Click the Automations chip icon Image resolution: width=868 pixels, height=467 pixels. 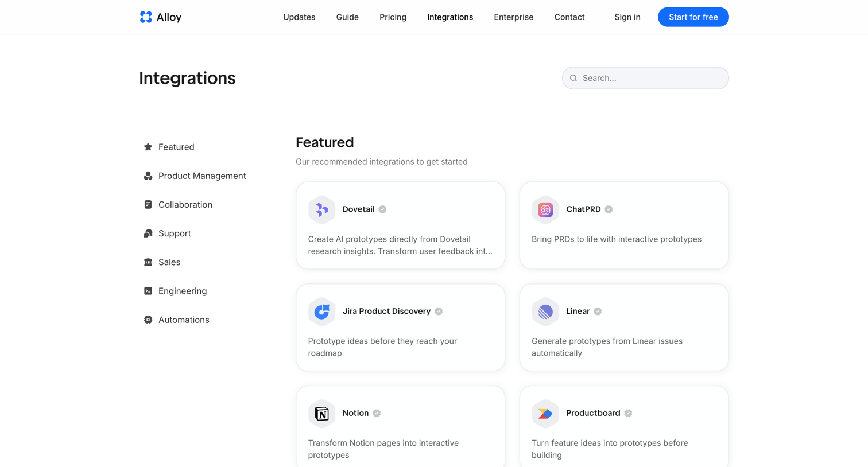[148, 320]
